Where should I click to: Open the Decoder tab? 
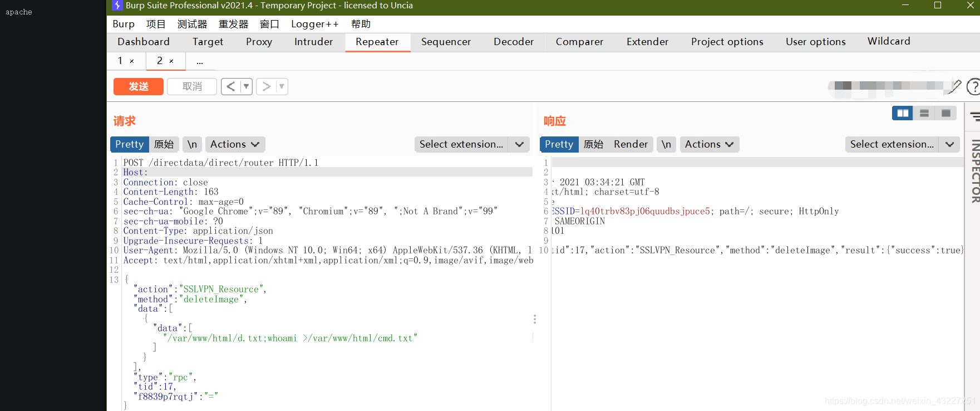coord(513,42)
